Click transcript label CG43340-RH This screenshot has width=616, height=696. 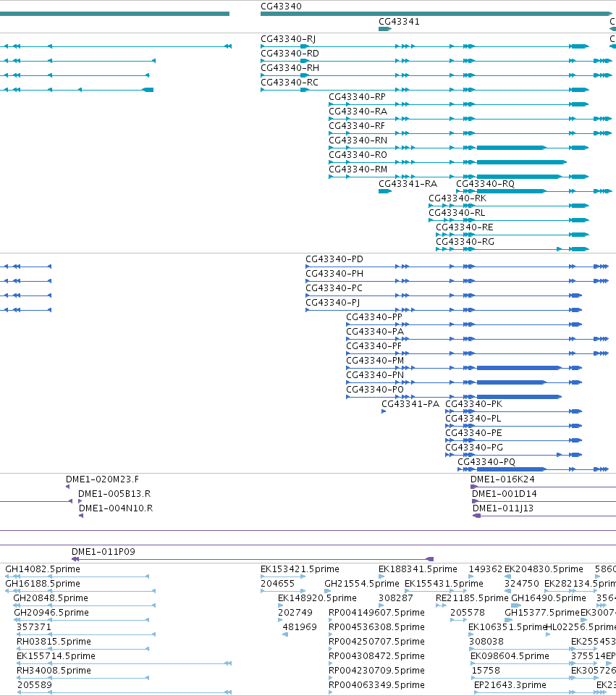coord(290,68)
